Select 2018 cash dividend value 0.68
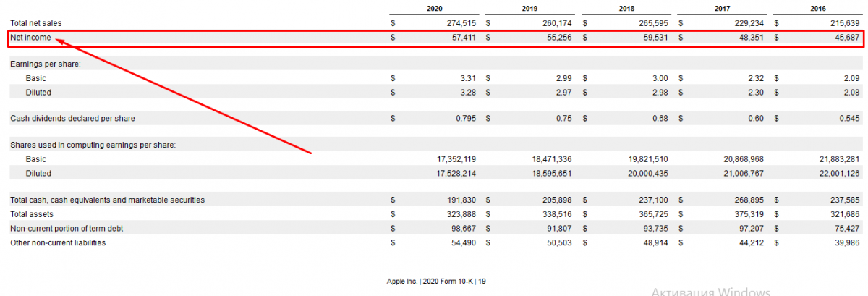 659,119
